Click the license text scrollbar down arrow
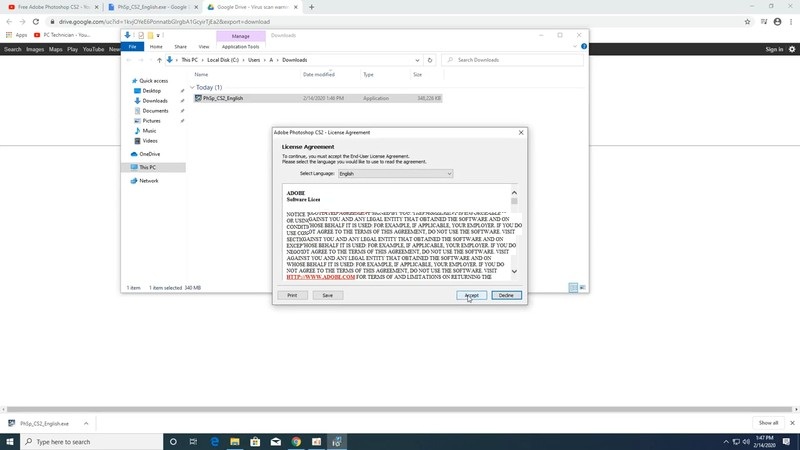The height and width of the screenshot is (450, 800). click(x=515, y=271)
